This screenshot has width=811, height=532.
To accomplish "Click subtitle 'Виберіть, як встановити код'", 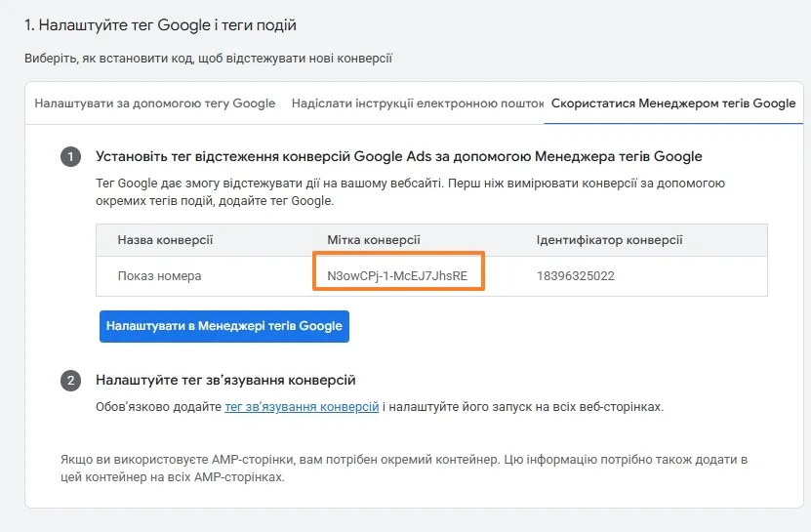I will pyautogui.click(x=208, y=58).
